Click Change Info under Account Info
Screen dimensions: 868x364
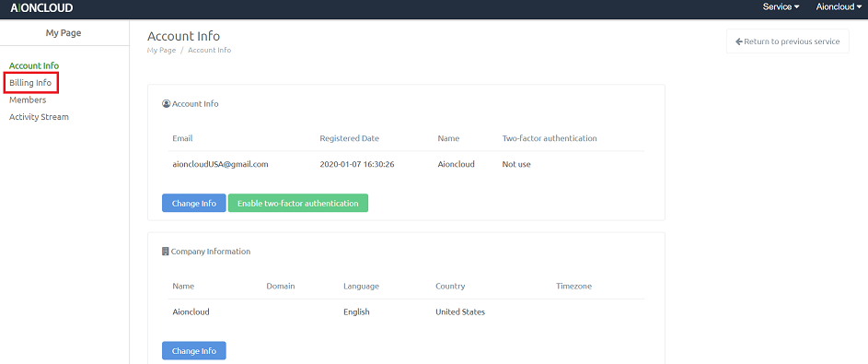point(193,204)
